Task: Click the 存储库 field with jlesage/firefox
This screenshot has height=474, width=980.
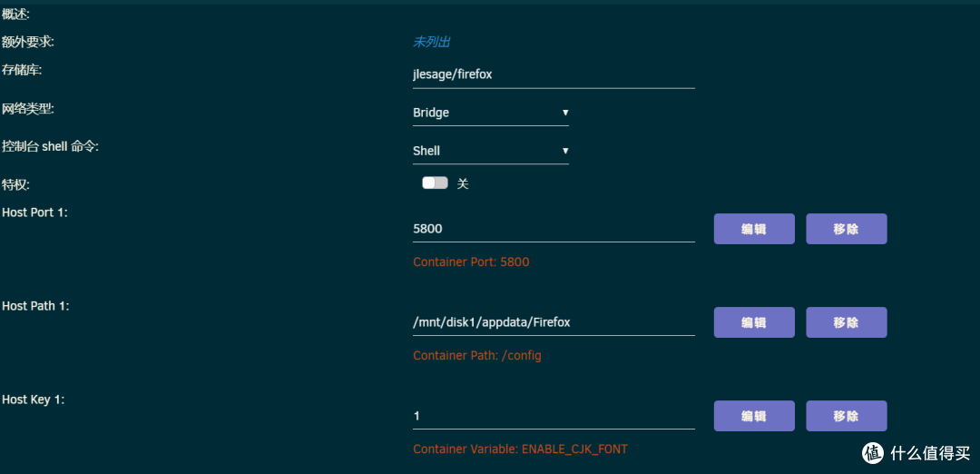Action: coord(553,74)
